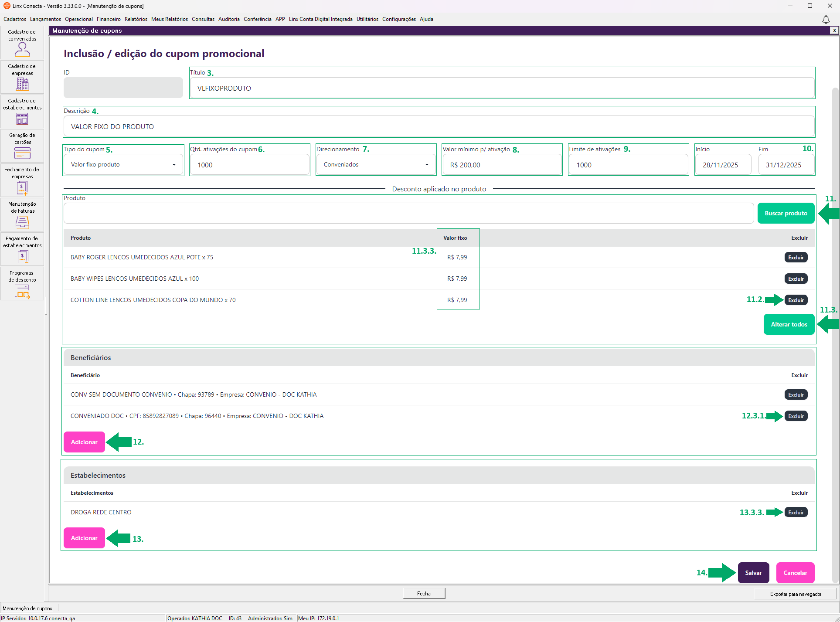Click the Título input field
Screen dimensions: 840x622
click(x=501, y=88)
